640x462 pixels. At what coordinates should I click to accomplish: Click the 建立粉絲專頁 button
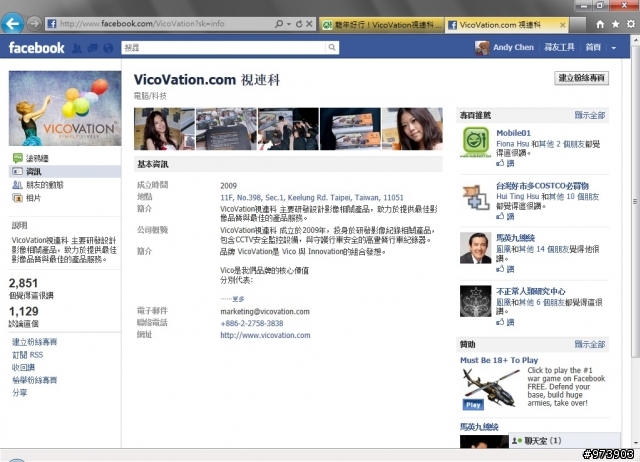tap(581, 78)
